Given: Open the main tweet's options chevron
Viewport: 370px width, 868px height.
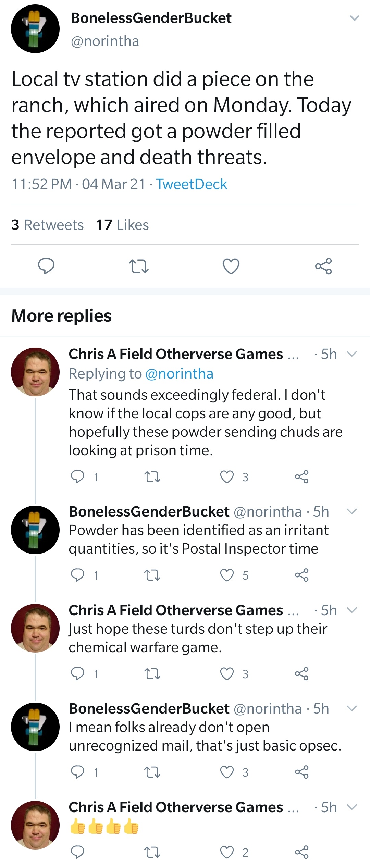Looking at the screenshot, I should tap(355, 18).
